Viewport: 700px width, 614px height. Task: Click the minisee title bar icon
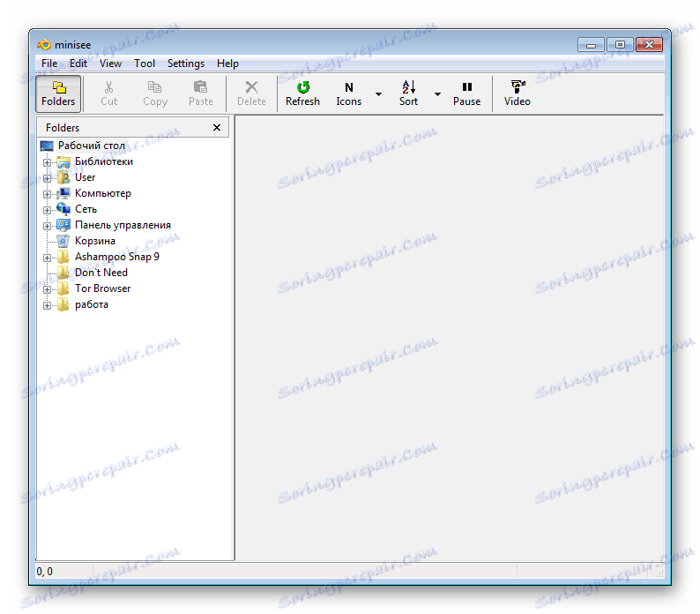(x=44, y=44)
